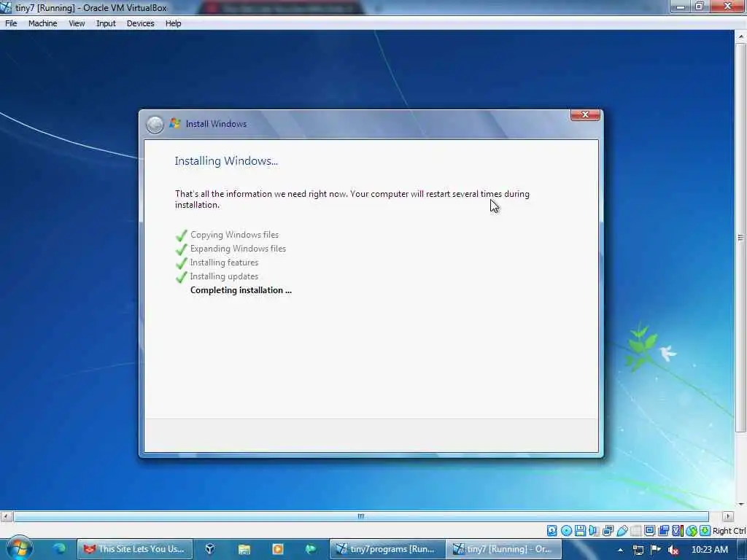The width and height of the screenshot is (747, 560).
Task: Switch to 'This Site Lets You Us...' taskbar window
Action: tap(135, 549)
